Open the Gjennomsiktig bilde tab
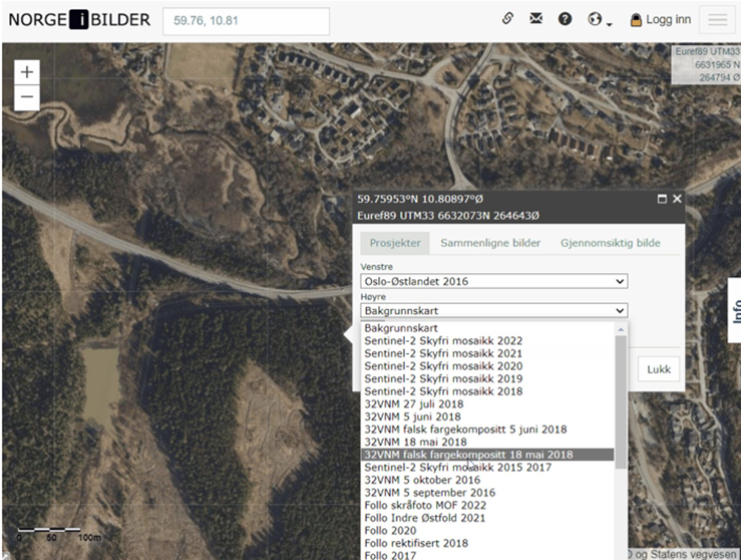 [x=610, y=243]
